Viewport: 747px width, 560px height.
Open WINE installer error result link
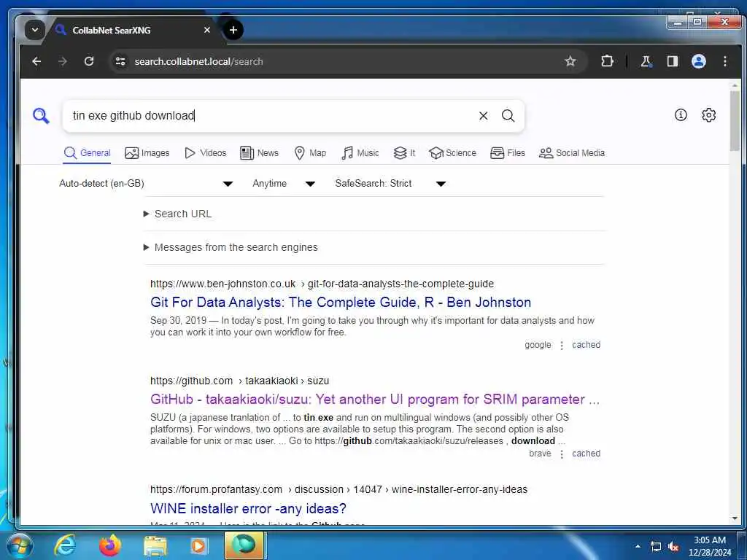248,508
